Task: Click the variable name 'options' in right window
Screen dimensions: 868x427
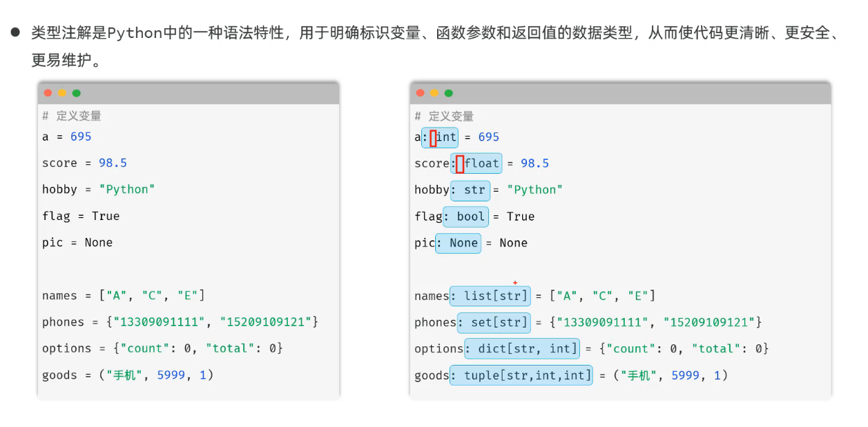Action: [x=439, y=348]
